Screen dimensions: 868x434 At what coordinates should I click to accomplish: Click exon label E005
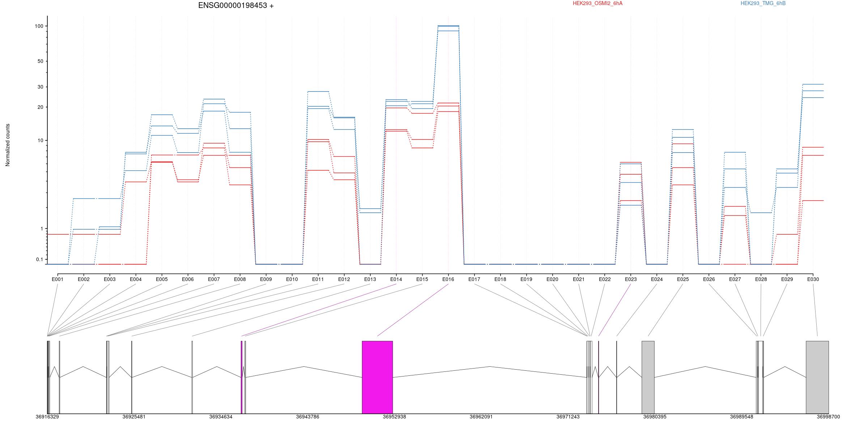tap(162, 279)
